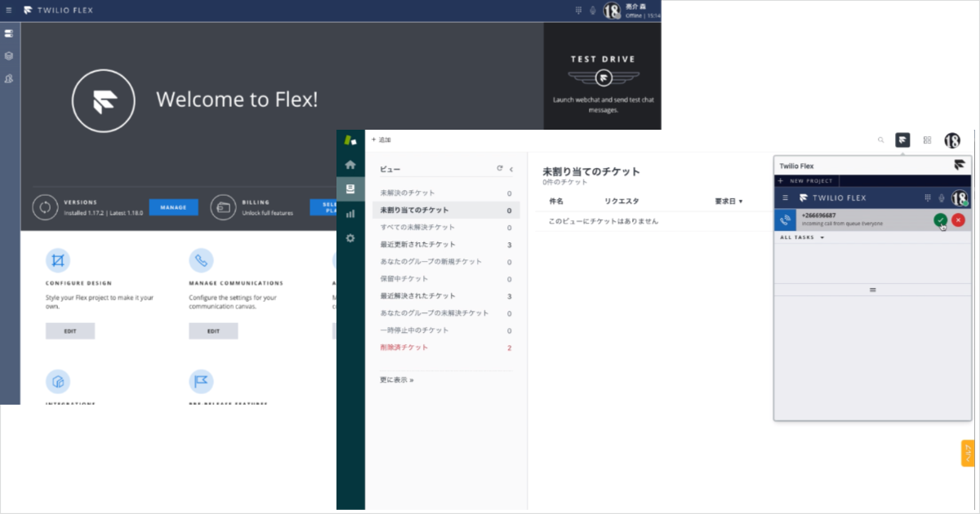Open hamburger menu in Flex popup
Image resolution: width=980 pixels, height=514 pixels.
coord(786,197)
